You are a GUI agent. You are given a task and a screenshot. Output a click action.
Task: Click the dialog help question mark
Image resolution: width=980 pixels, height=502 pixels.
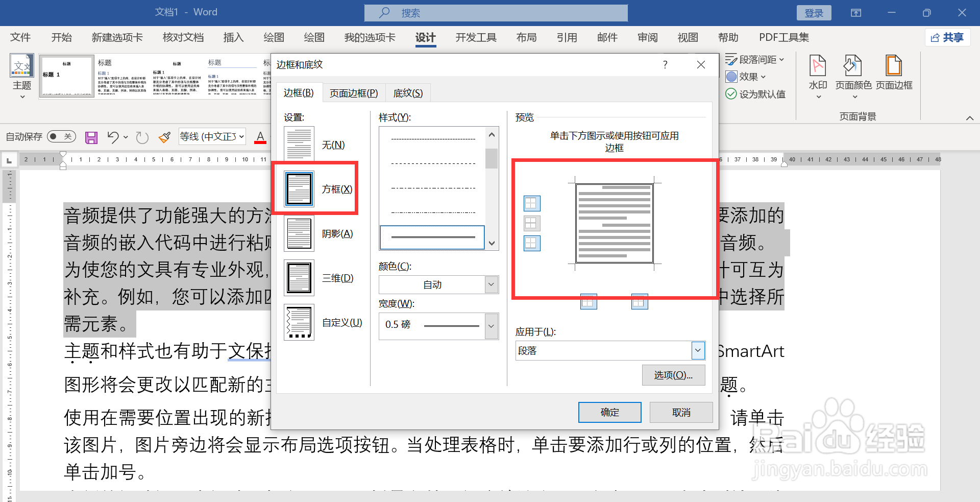coord(665,65)
